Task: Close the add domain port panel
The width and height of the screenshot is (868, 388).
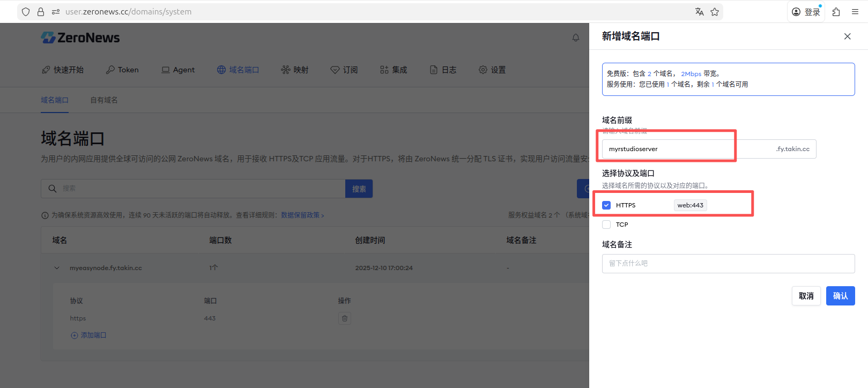Action: tap(847, 36)
